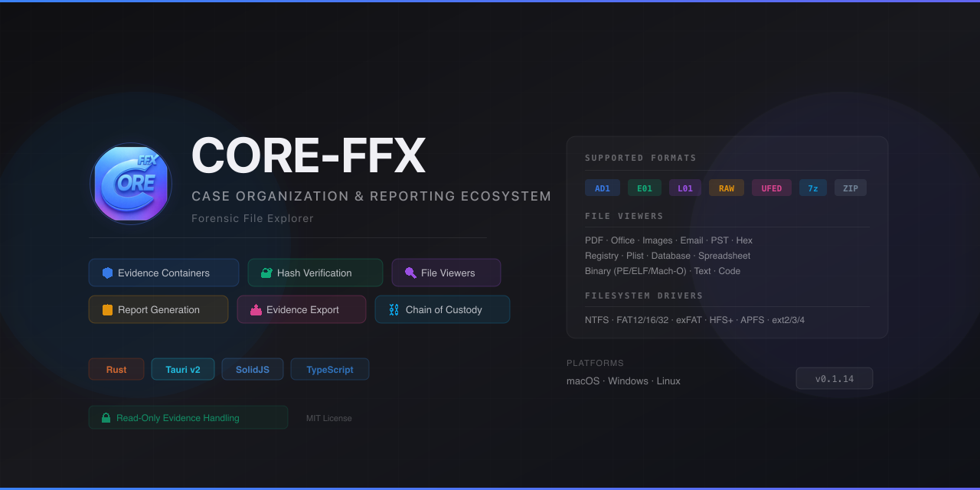Screen dimensions: 980x490
Task: Click the L01 format tag
Action: coord(685,188)
